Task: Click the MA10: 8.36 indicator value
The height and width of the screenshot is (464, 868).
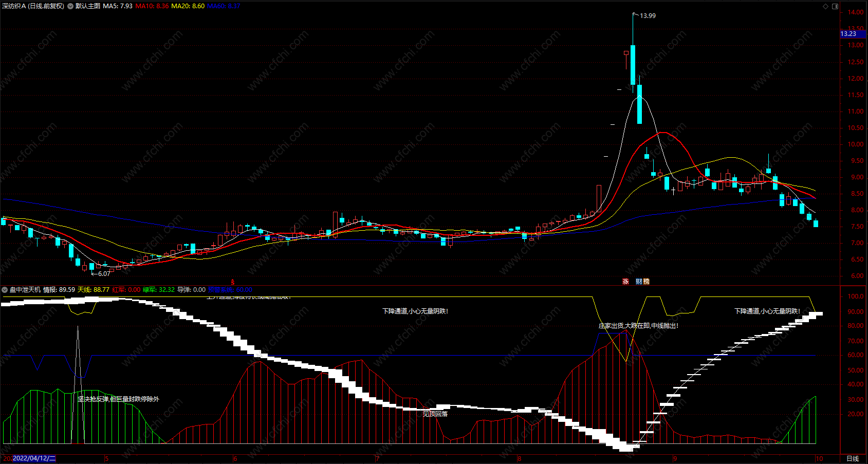Action: click(x=152, y=6)
